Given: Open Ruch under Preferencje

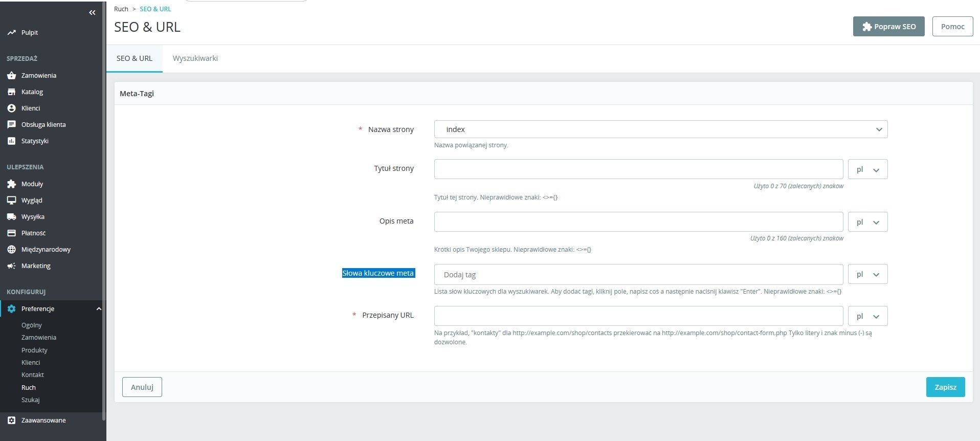Looking at the screenshot, I should (x=29, y=387).
